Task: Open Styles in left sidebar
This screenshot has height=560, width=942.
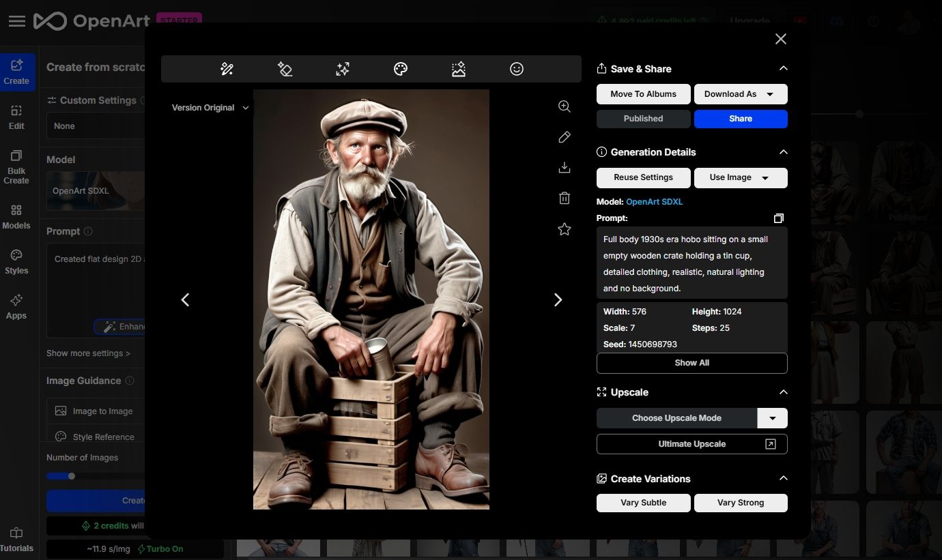Action: tap(16, 261)
